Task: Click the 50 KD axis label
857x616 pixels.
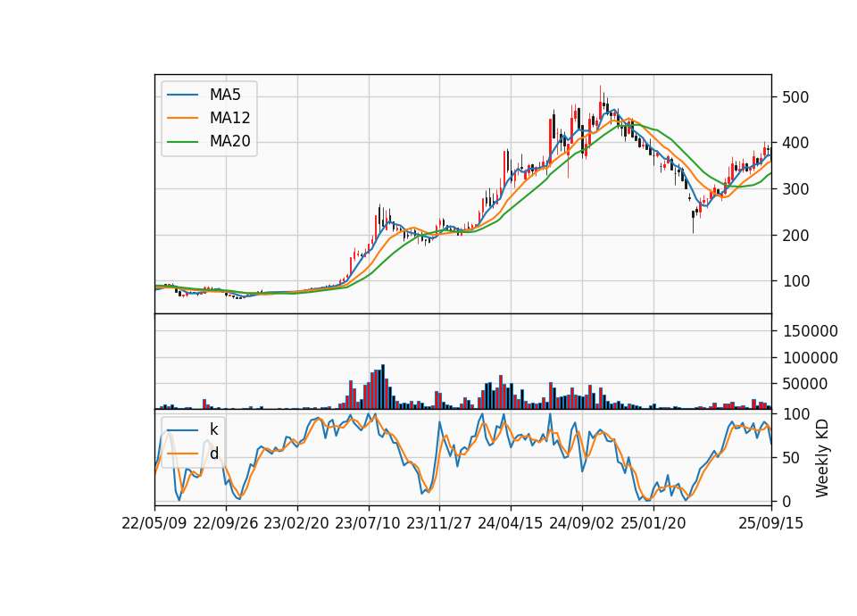Action: (791, 458)
